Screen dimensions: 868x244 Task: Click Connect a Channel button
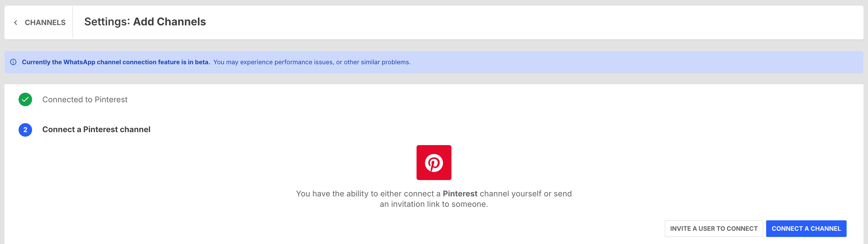806,229
